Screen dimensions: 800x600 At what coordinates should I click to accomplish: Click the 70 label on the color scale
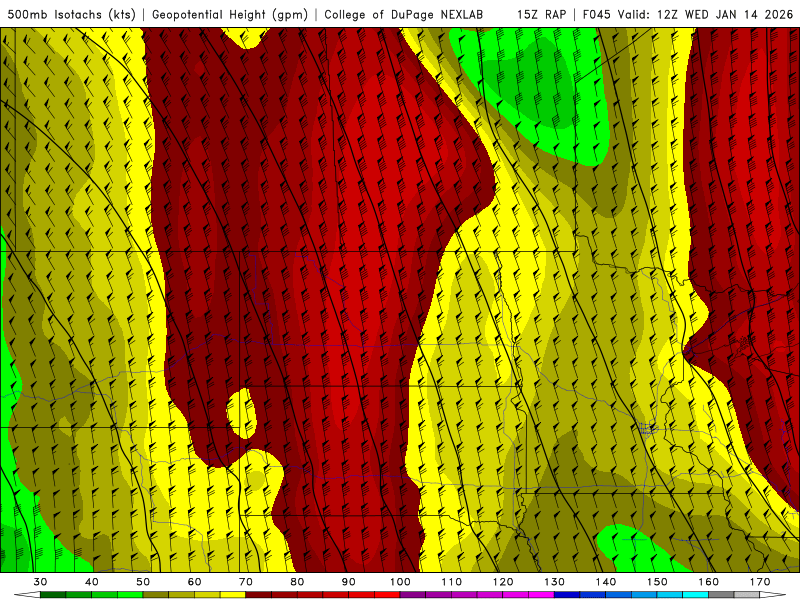(246, 582)
